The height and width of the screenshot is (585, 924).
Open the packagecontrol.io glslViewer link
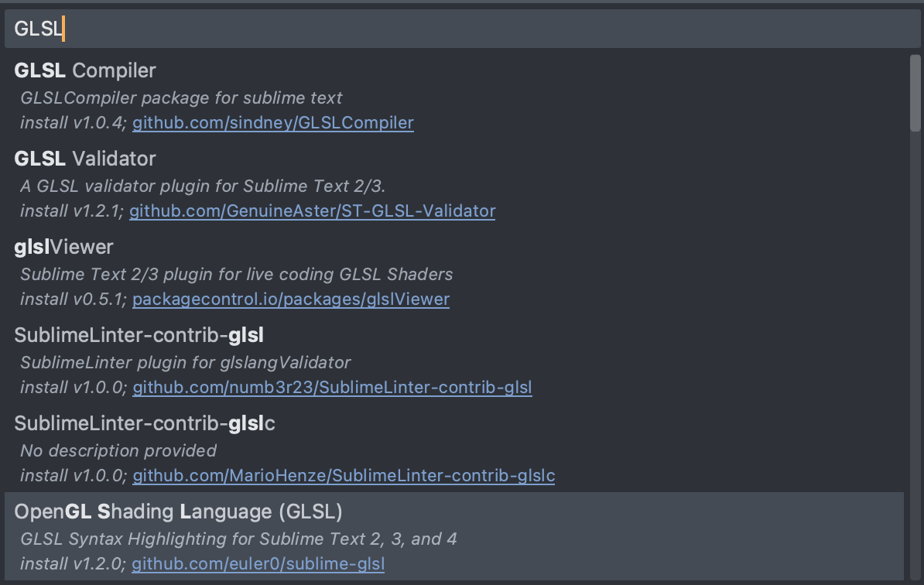tap(291, 299)
